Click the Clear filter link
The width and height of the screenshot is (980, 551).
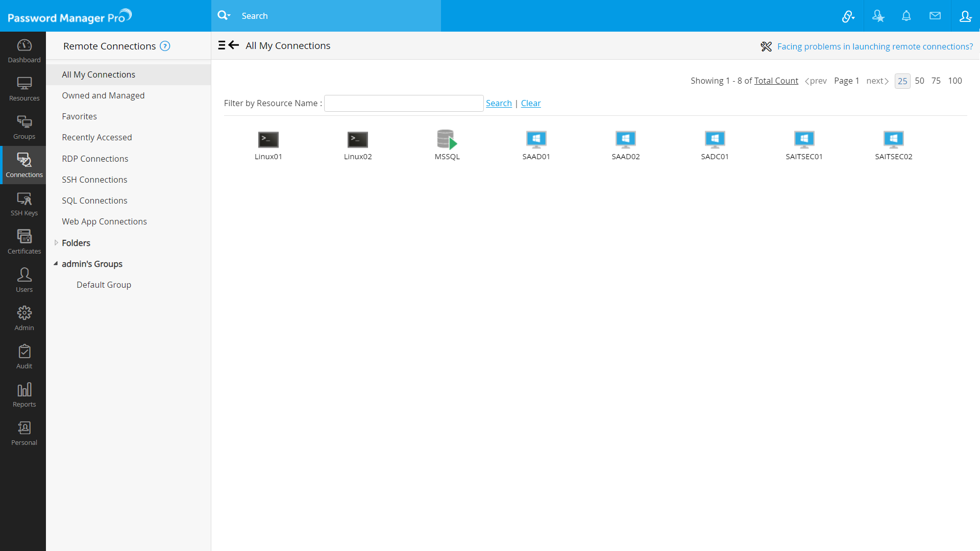(x=531, y=103)
